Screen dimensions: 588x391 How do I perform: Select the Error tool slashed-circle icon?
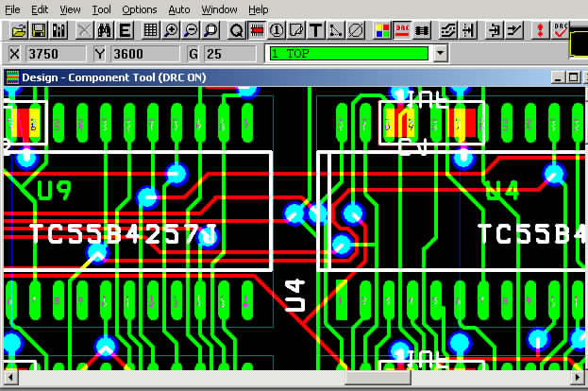coord(356,30)
